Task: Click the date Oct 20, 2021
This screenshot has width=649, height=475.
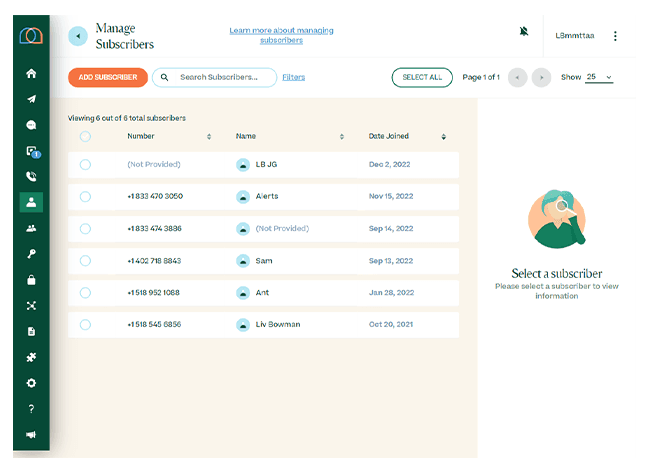Action: [x=391, y=324]
